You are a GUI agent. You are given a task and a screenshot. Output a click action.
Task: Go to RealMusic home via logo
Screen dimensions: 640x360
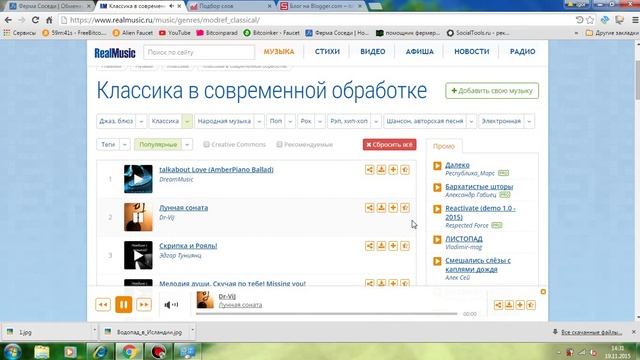(x=115, y=53)
